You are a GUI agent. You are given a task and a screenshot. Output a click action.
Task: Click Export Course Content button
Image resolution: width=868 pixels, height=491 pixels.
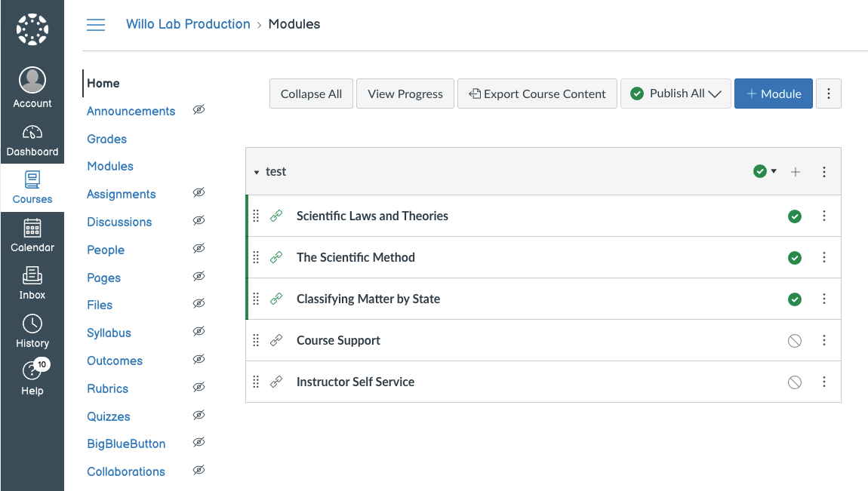tap(537, 94)
